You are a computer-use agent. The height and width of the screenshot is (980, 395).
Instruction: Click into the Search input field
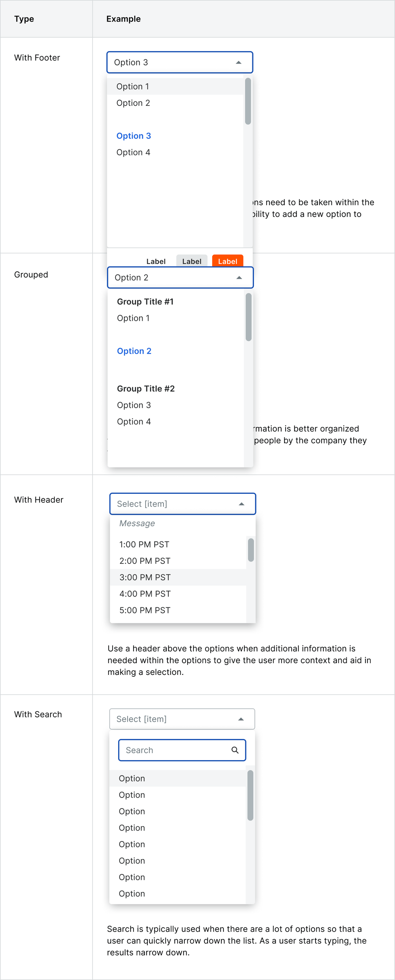click(x=175, y=750)
